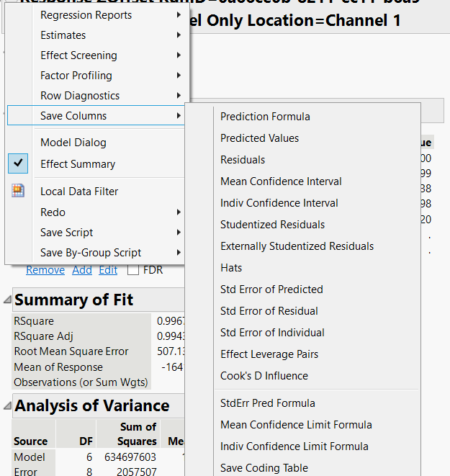Image resolution: width=450 pixels, height=476 pixels.
Task: Select Cook's D Influence
Action: point(264,376)
